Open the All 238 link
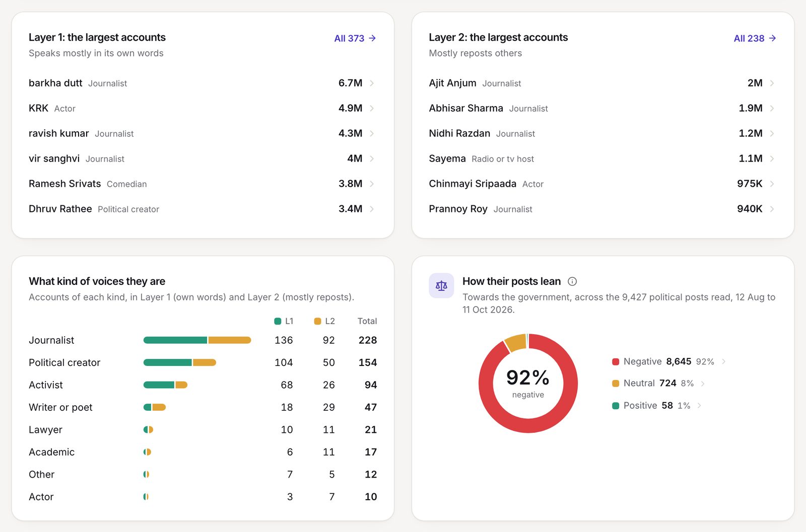 click(x=755, y=38)
